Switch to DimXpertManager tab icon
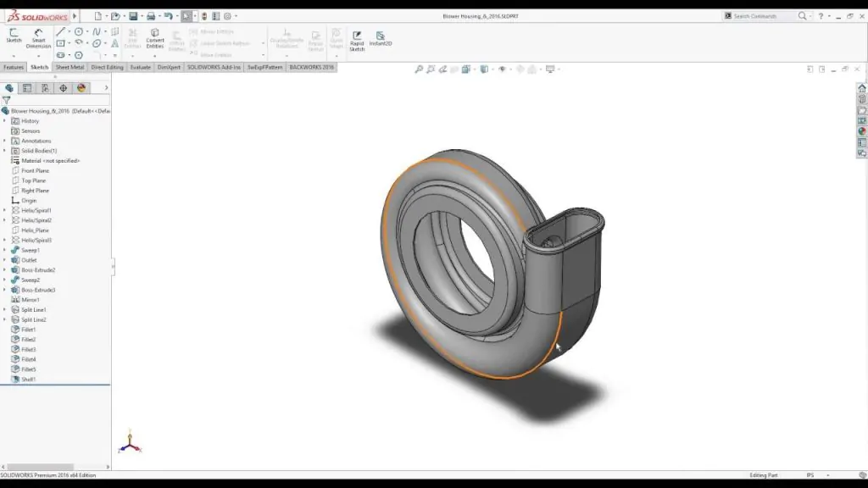The image size is (868, 488). tap(63, 88)
